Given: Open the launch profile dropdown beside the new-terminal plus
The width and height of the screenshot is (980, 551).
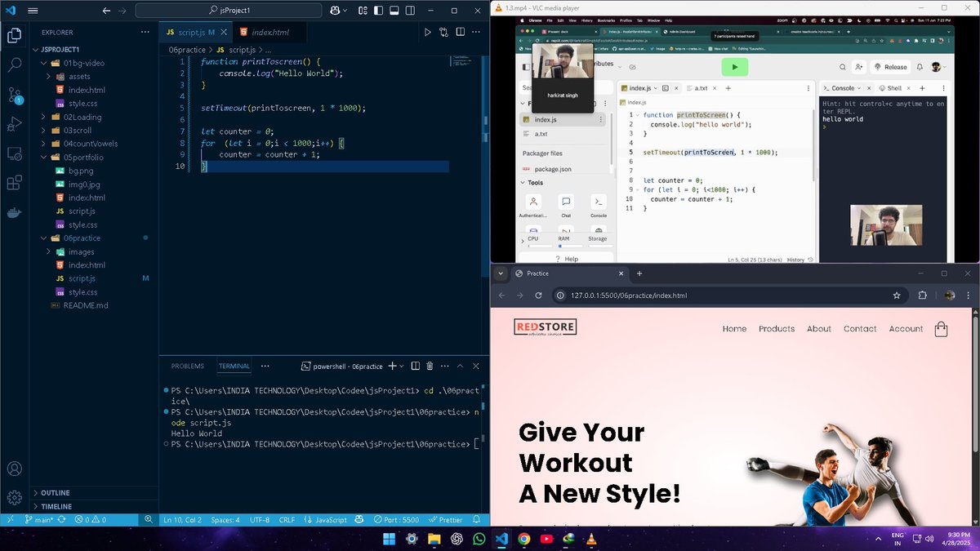Looking at the screenshot, I should click(403, 366).
